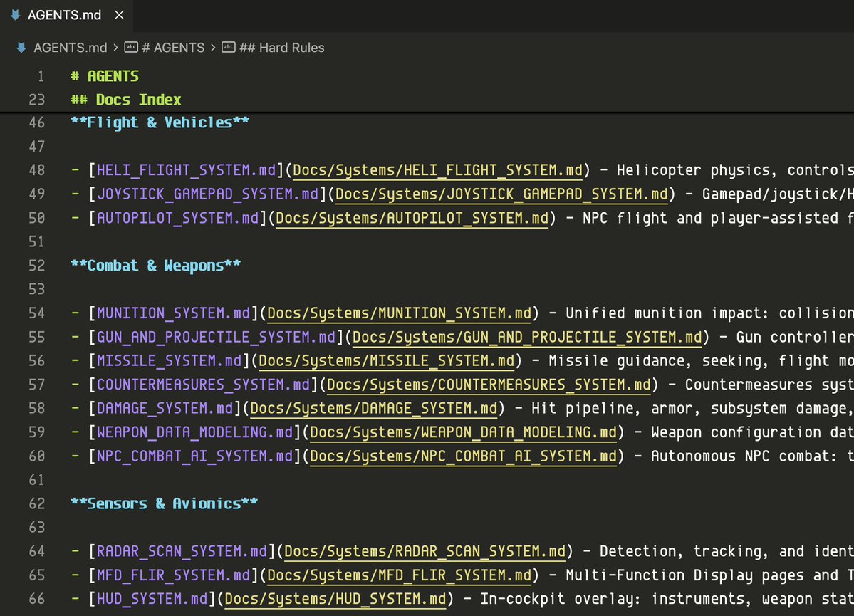Click link text [DAMAGE_SYSTEM.md]
The width and height of the screenshot is (854, 616).
pos(165,409)
